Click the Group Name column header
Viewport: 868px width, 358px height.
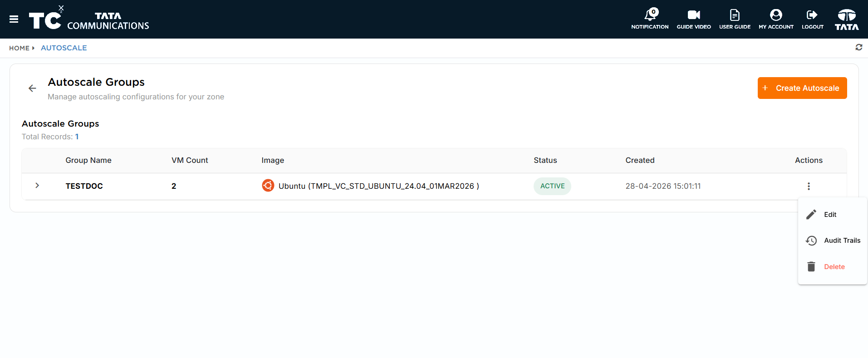tap(88, 160)
